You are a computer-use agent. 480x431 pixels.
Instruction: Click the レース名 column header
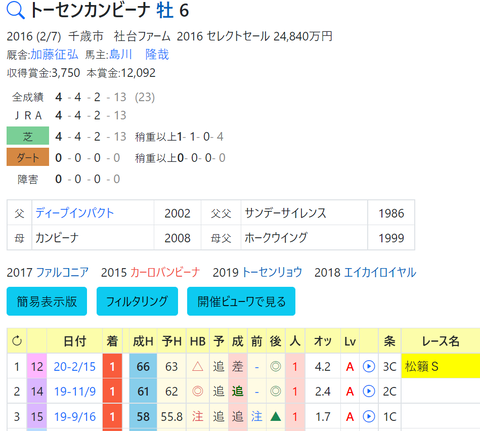tap(441, 341)
